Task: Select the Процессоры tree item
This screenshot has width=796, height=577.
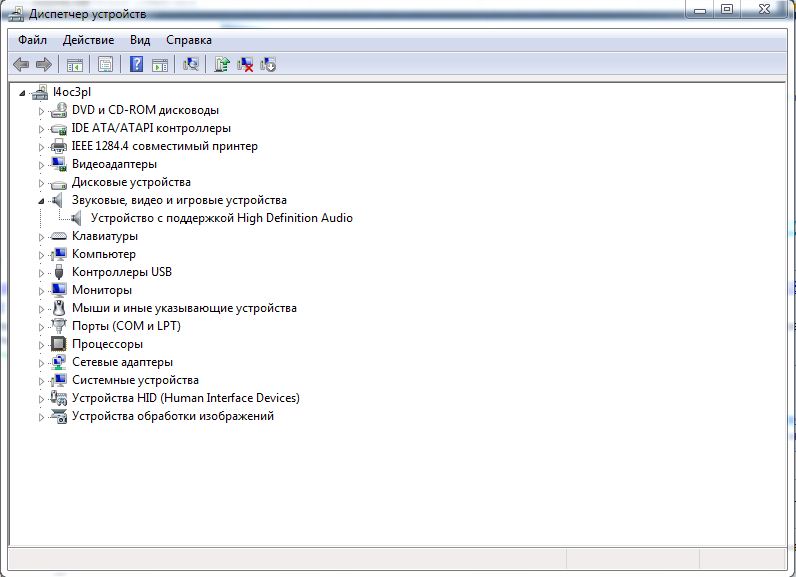Action: coord(107,344)
